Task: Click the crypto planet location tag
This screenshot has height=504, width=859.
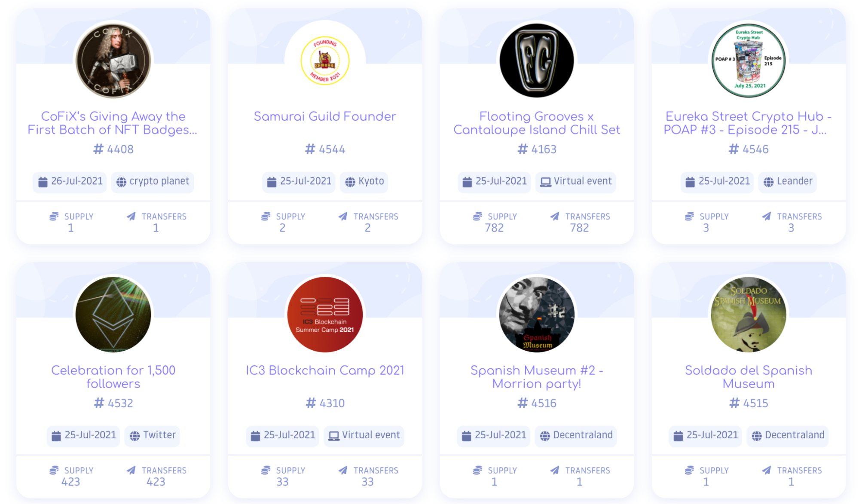Action: (x=152, y=181)
